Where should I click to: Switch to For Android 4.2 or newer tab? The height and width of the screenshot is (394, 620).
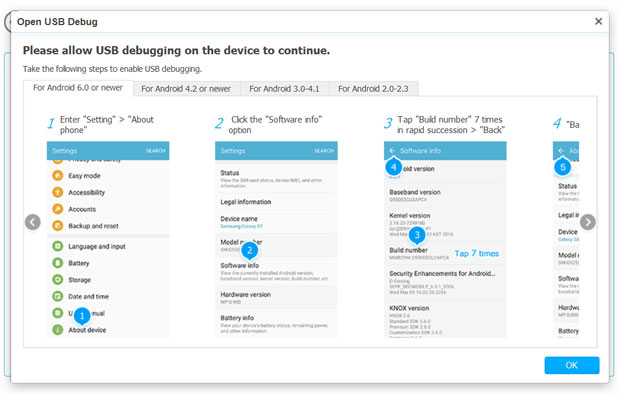(x=186, y=89)
